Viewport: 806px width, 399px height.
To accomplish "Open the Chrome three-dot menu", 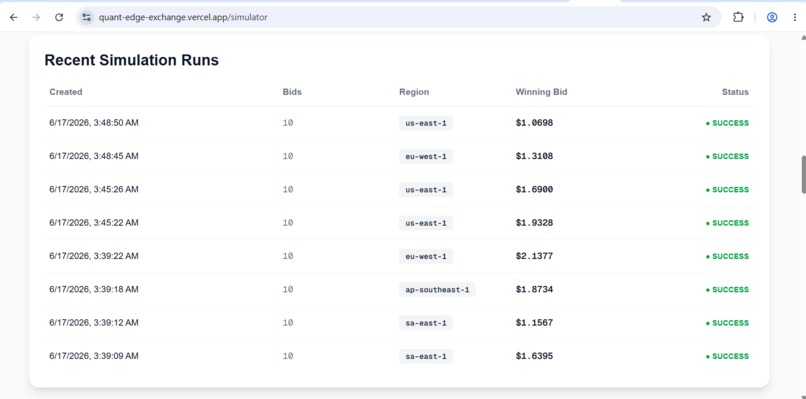I will tap(795, 17).
